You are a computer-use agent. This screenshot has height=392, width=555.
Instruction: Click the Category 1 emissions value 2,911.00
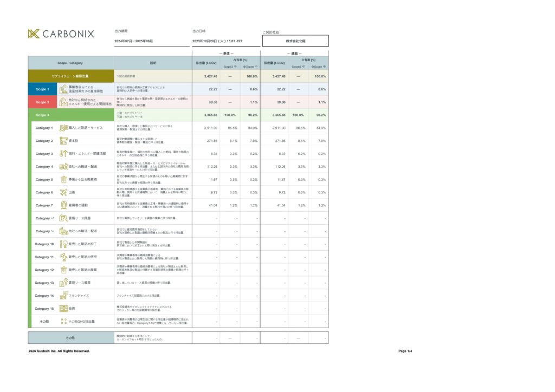pyautogui.click(x=210, y=128)
